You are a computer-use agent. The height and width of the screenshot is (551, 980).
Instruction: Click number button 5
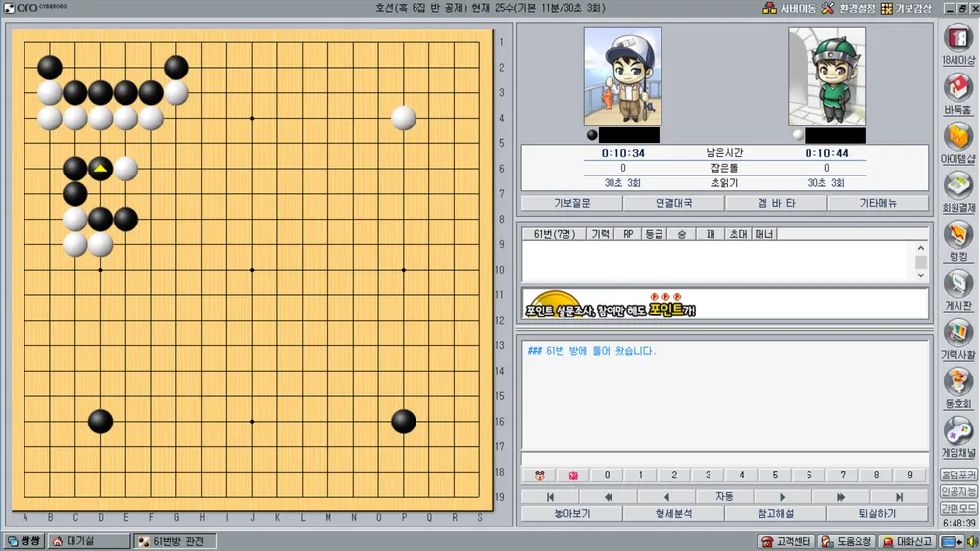click(x=775, y=476)
